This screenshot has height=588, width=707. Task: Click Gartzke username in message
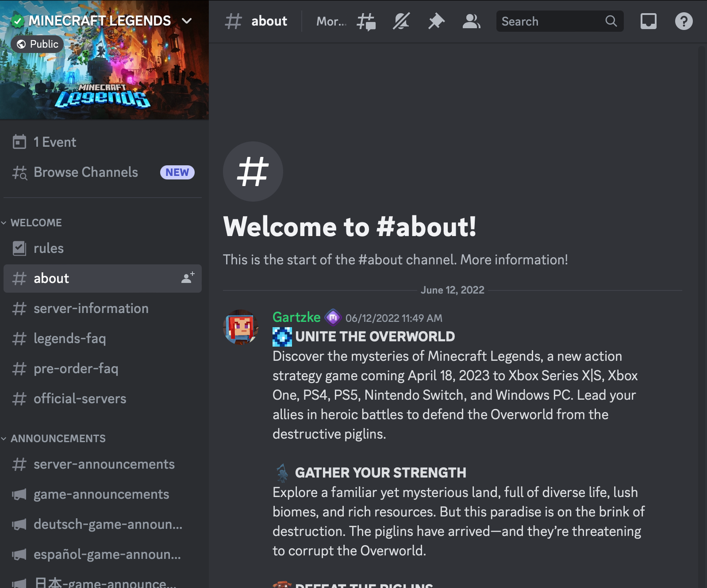coord(296,318)
